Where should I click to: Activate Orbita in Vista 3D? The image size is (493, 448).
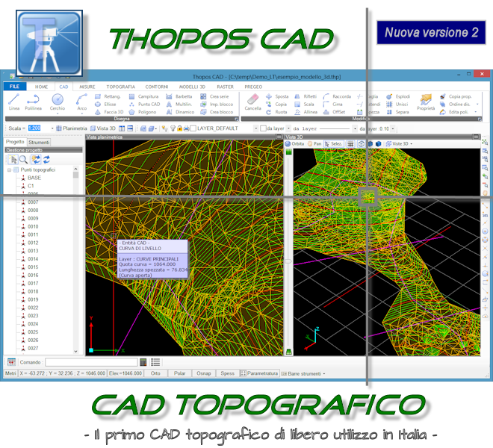point(294,143)
